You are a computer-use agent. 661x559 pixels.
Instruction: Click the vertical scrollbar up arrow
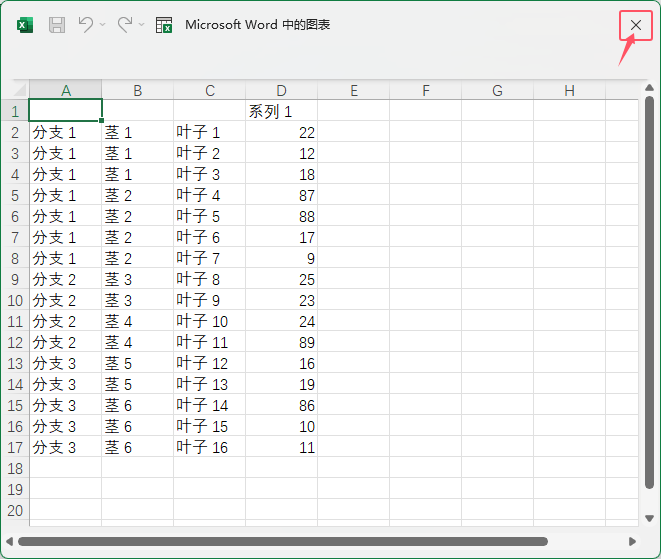click(x=649, y=88)
